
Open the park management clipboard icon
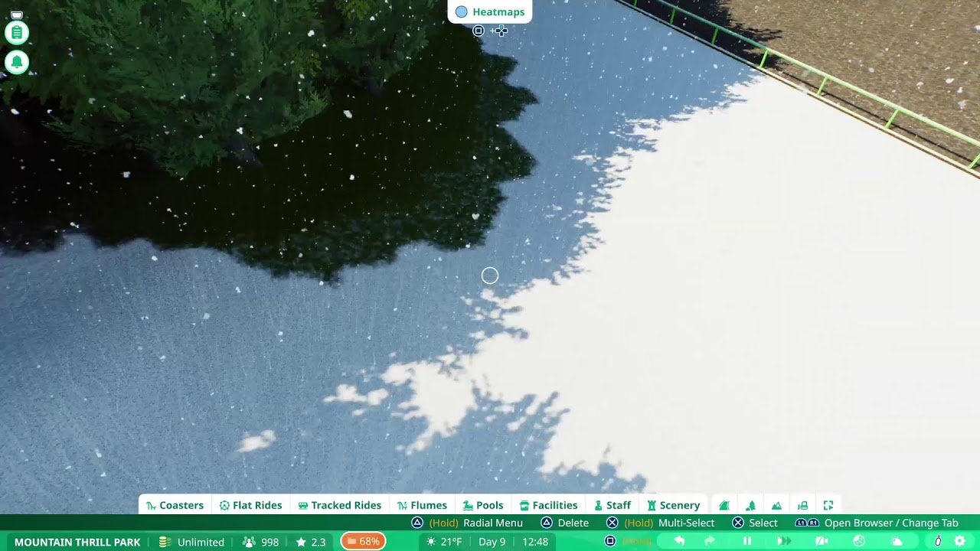[17, 33]
